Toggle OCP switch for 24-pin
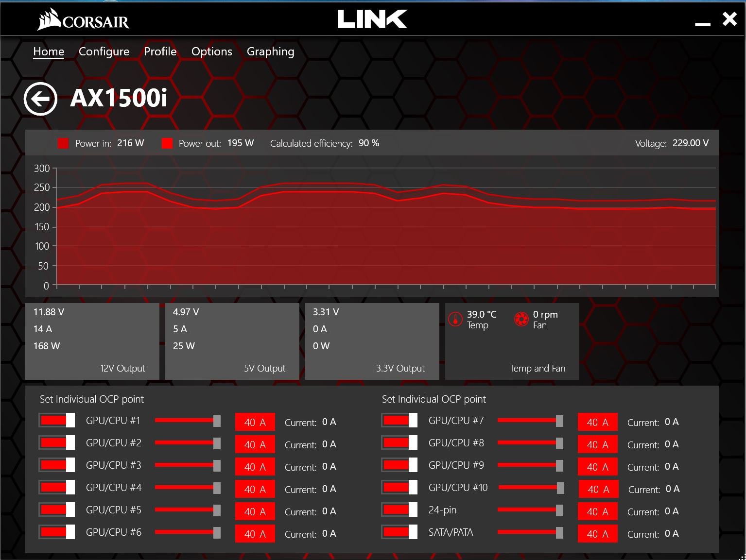The width and height of the screenshot is (746, 560). 399,509
